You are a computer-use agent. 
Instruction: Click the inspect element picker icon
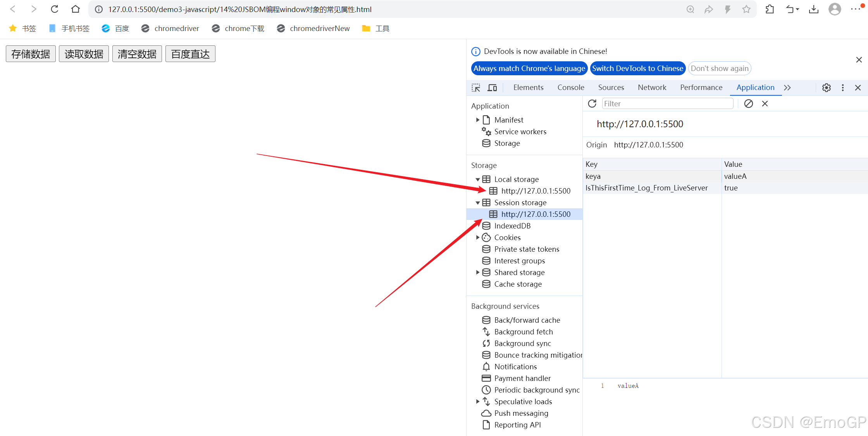tap(476, 88)
